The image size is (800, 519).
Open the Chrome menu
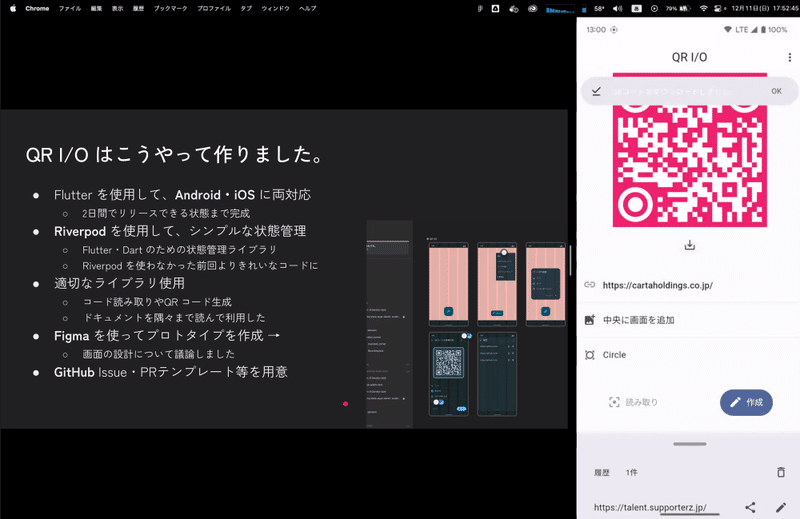point(37,8)
